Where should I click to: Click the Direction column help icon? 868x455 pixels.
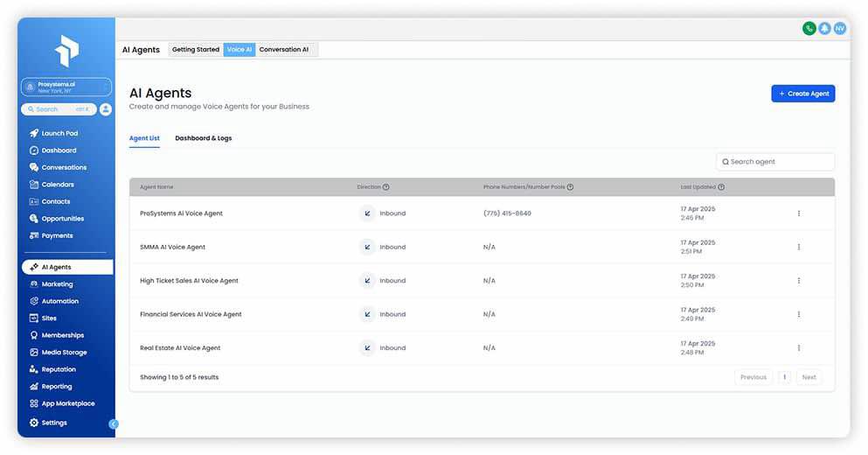pos(385,187)
